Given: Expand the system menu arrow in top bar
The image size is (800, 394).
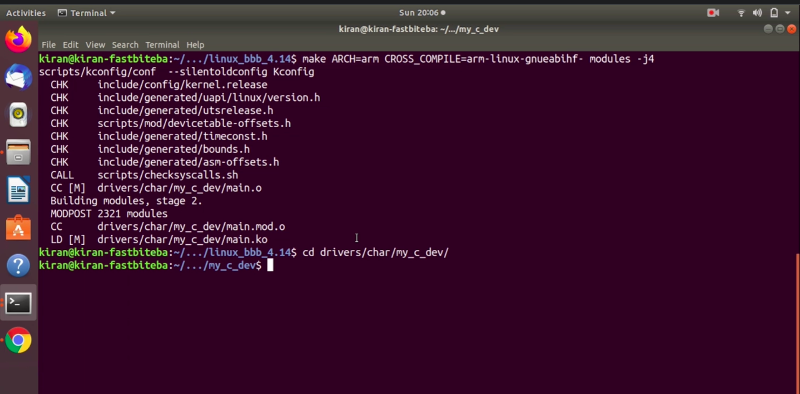Looking at the screenshot, I should [789, 13].
